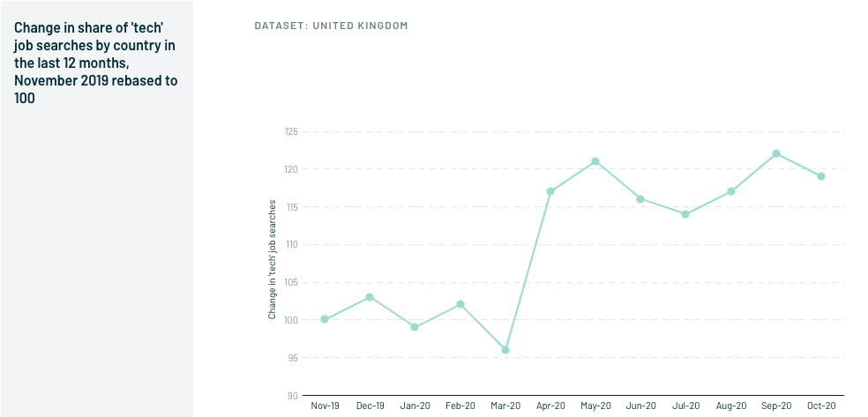Click the DATASET: UNITED KINGDOM label

click(x=331, y=26)
